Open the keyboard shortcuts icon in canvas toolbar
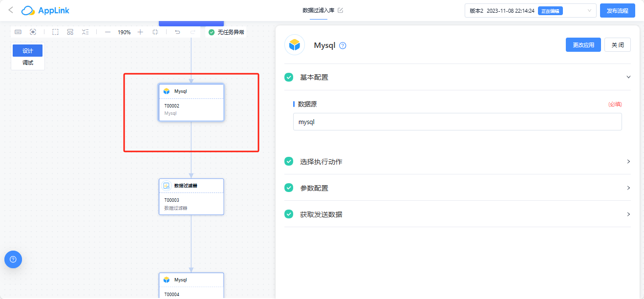The image size is (644, 299). pos(18,32)
